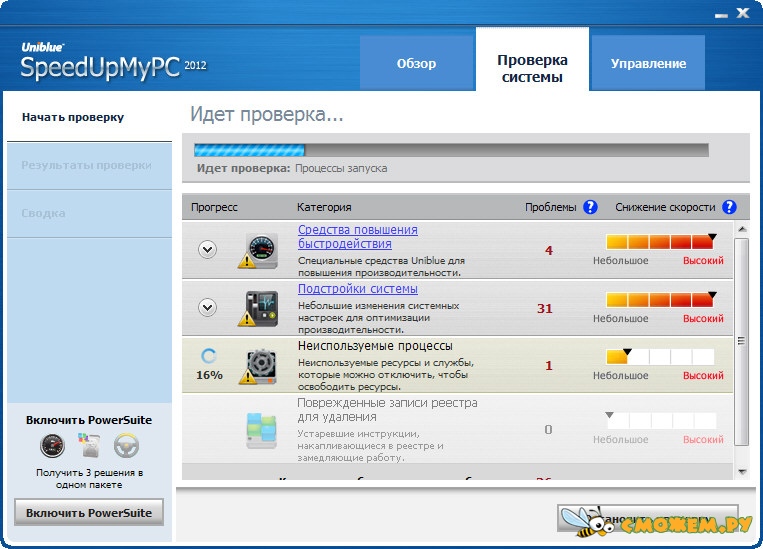Screen dimensions: 763x549
Task: Select Сводка in the sidebar
Action: (x=89, y=213)
